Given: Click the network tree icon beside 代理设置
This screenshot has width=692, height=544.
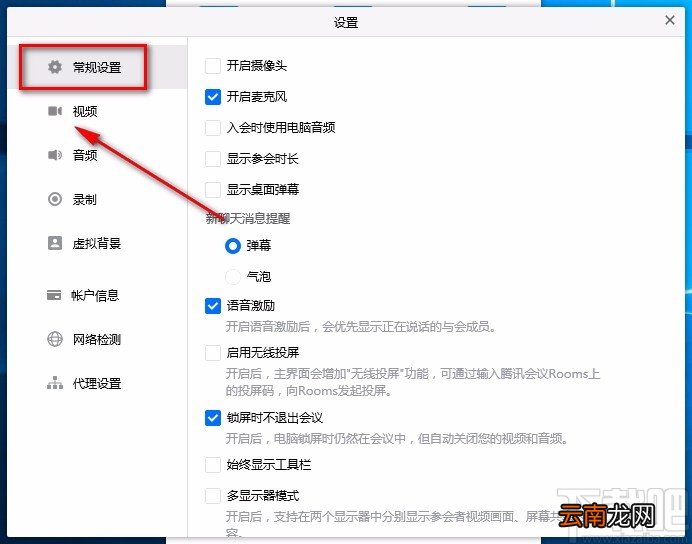Looking at the screenshot, I should click(55, 383).
